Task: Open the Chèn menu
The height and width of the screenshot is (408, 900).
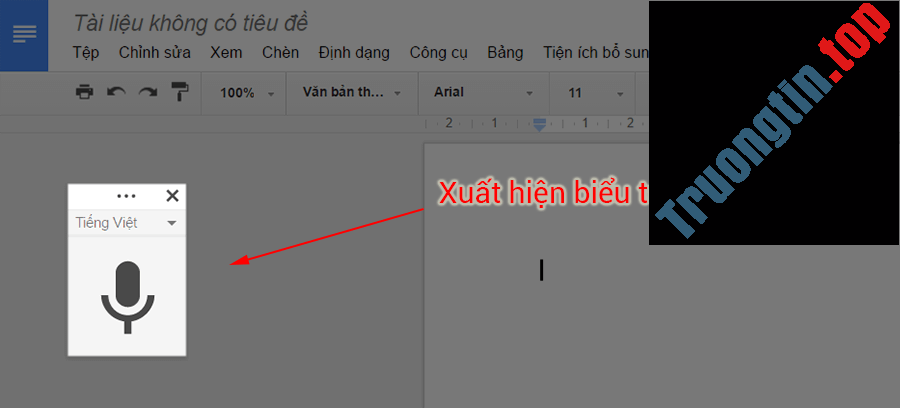Action: pyautogui.click(x=281, y=53)
